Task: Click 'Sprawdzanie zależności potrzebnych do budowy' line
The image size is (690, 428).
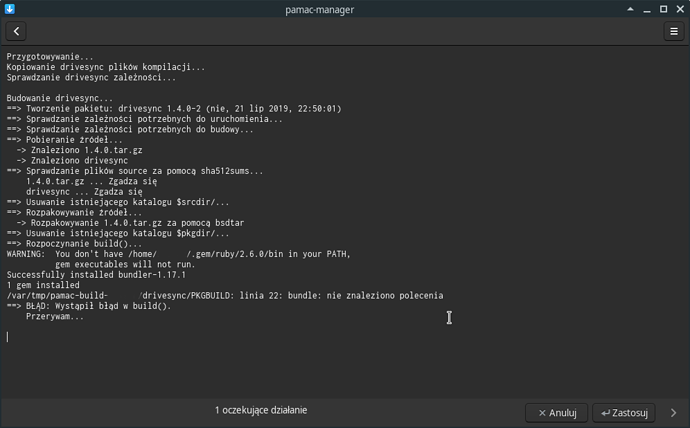Action: pos(130,130)
